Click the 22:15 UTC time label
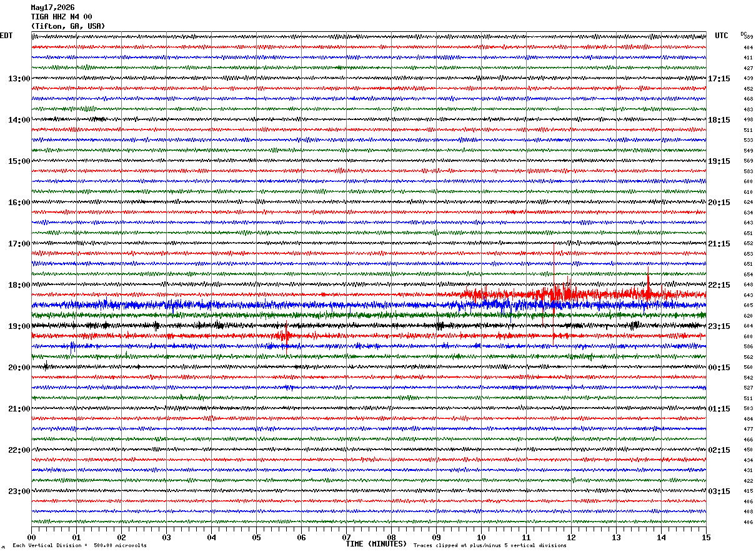The height and width of the screenshot is (554, 756). pos(719,285)
